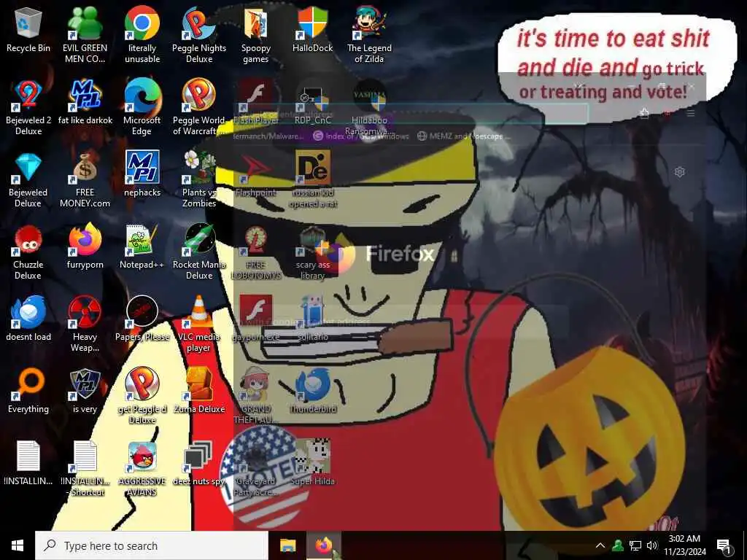Open the volume speaker tray icon
This screenshot has width=747, height=560.
(652, 545)
